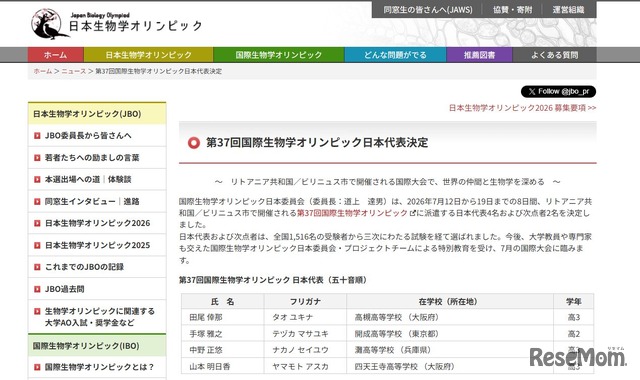Click the 在学校（所在地）column header
The image size is (640, 380).
click(450, 302)
